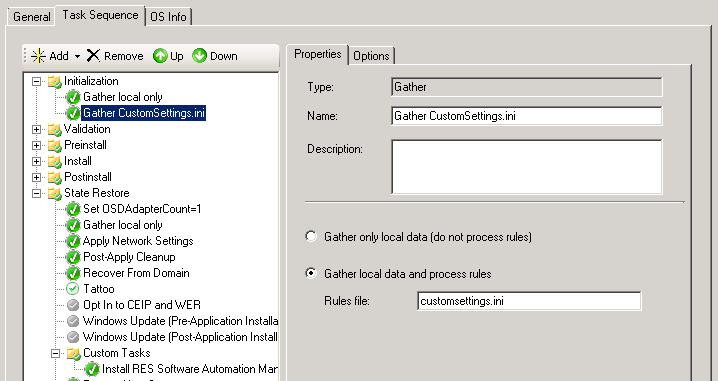Click the Type field showing Gather
The height and width of the screenshot is (381, 718).
click(x=527, y=87)
